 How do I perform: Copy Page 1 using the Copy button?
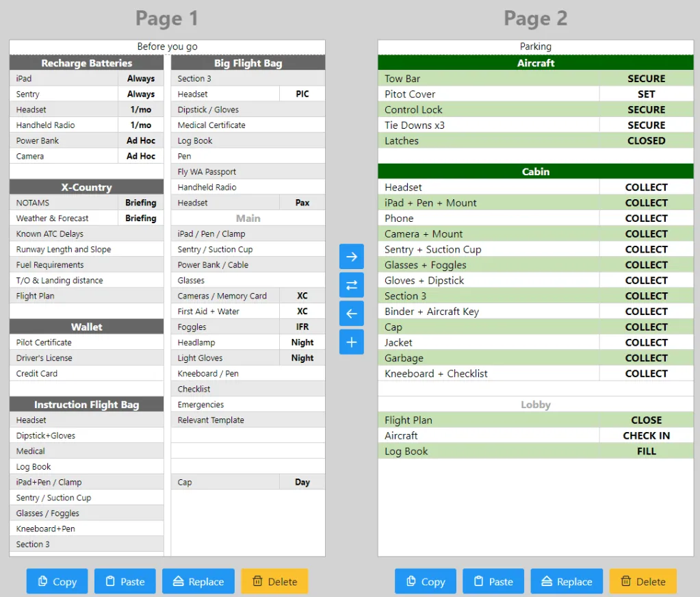(57, 581)
